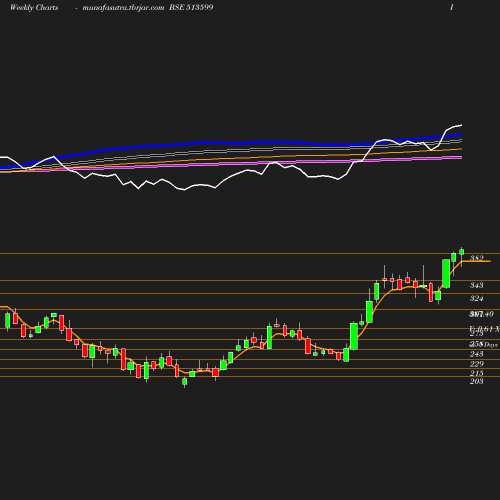Click the end of the white indicator line
The height and width of the screenshot is (500, 500).
pos(461,125)
